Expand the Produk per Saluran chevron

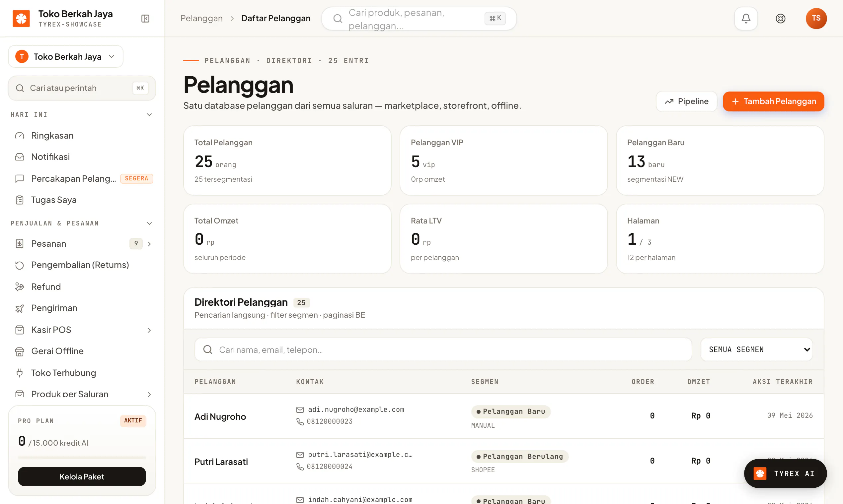coord(149,394)
